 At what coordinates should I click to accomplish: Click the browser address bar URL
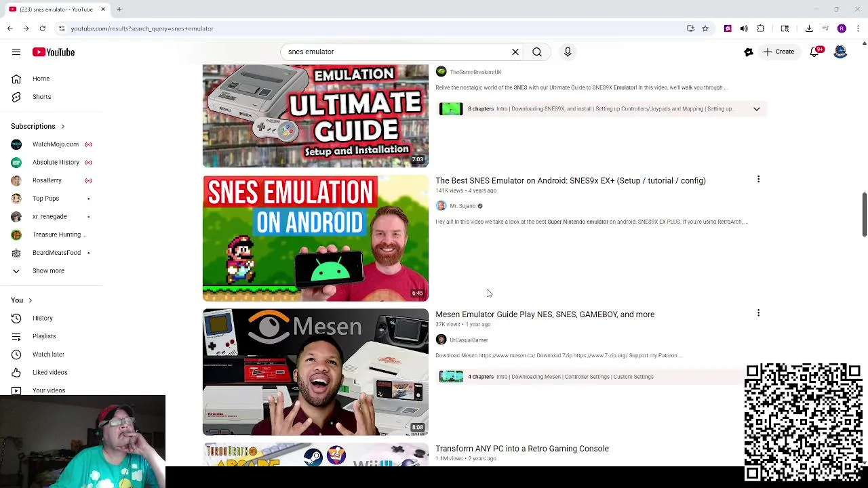(x=142, y=28)
